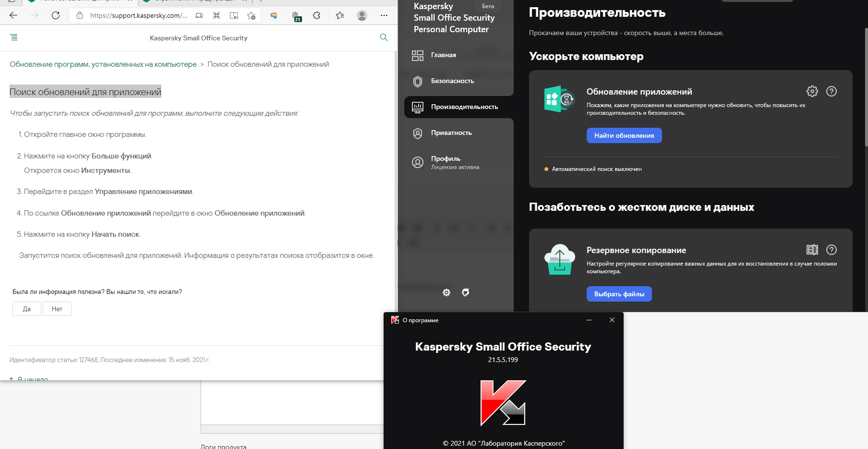
Task: Go back in the browser
Action: click(x=13, y=15)
